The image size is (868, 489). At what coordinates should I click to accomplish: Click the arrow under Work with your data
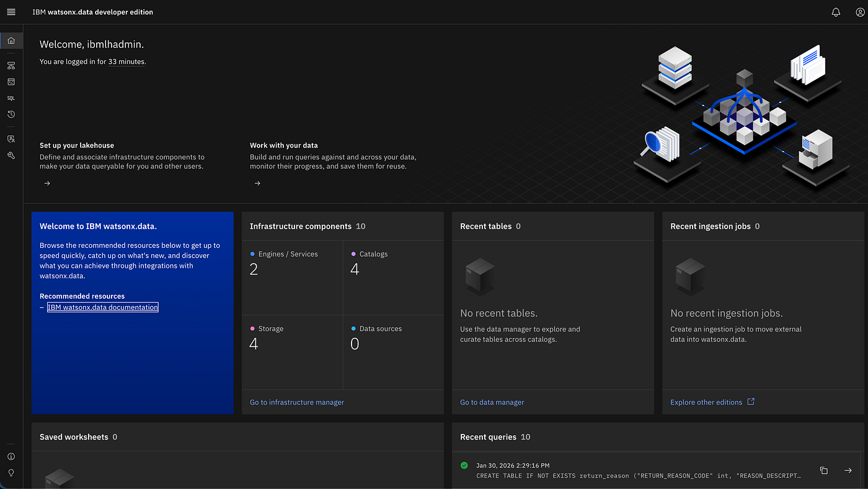pyautogui.click(x=257, y=183)
